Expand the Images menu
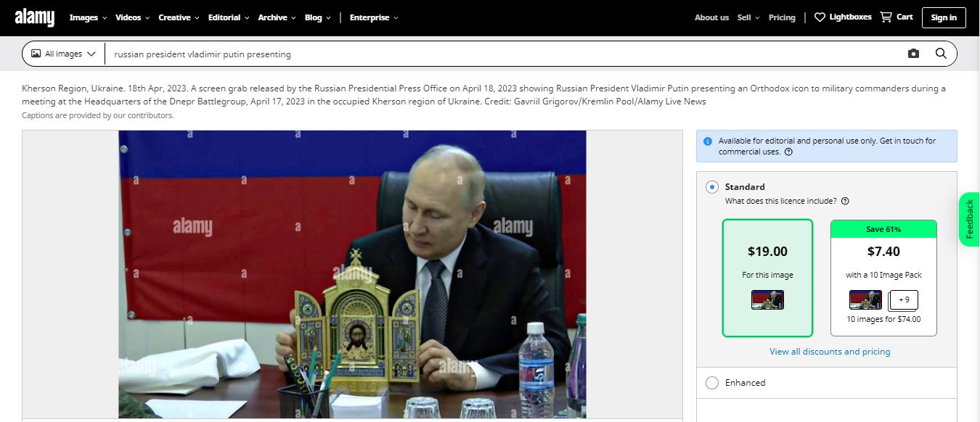This screenshot has height=422, width=980. 88,17
